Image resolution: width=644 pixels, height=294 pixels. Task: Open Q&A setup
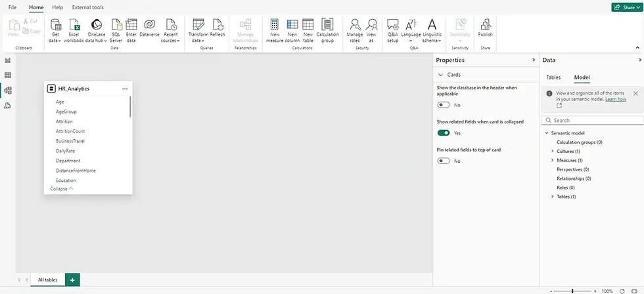(x=393, y=31)
